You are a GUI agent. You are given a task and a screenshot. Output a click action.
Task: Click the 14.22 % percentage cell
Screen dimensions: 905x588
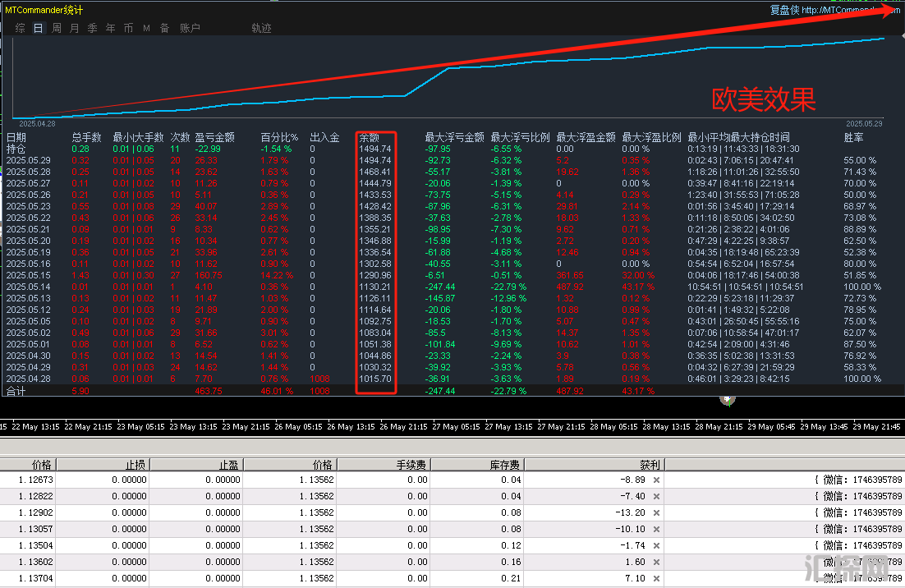click(277, 275)
